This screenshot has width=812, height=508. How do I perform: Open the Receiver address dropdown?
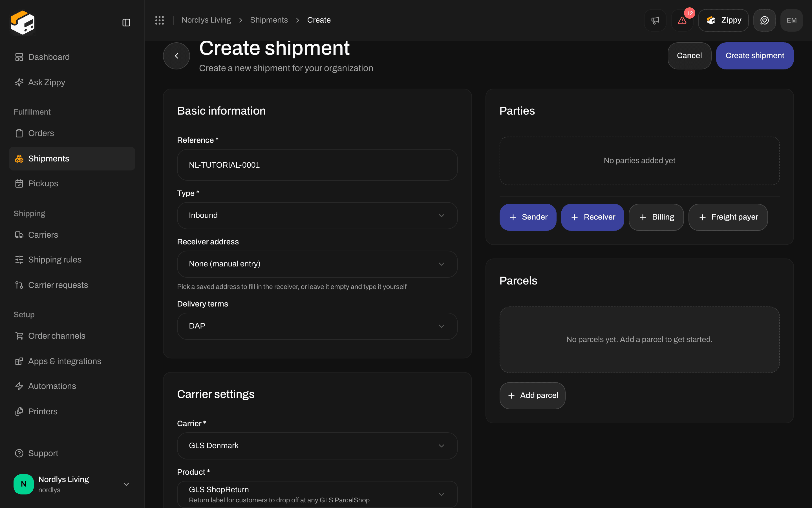pyautogui.click(x=317, y=264)
